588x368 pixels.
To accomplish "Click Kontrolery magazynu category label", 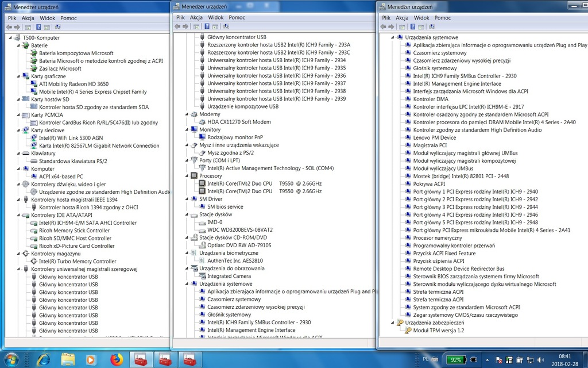I will pos(56,254).
